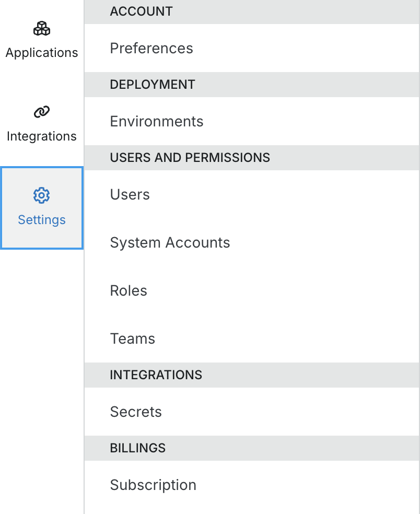Click the BILLINGS section header

137,448
